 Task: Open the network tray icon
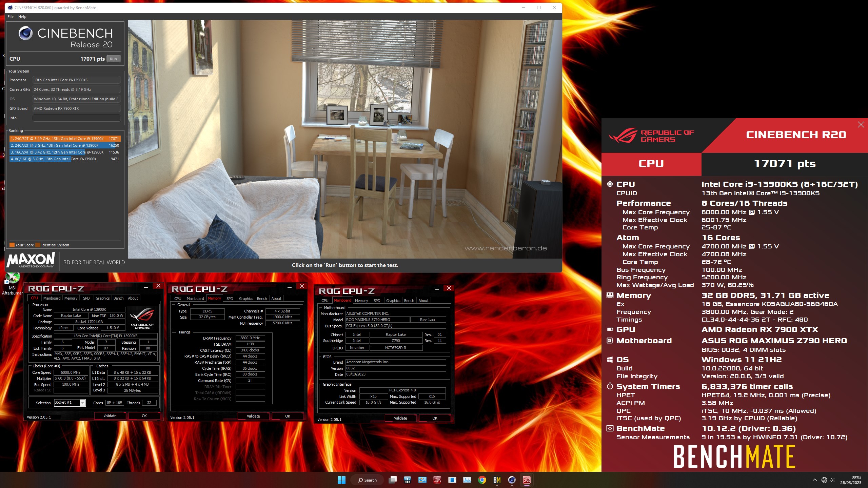[824, 480]
